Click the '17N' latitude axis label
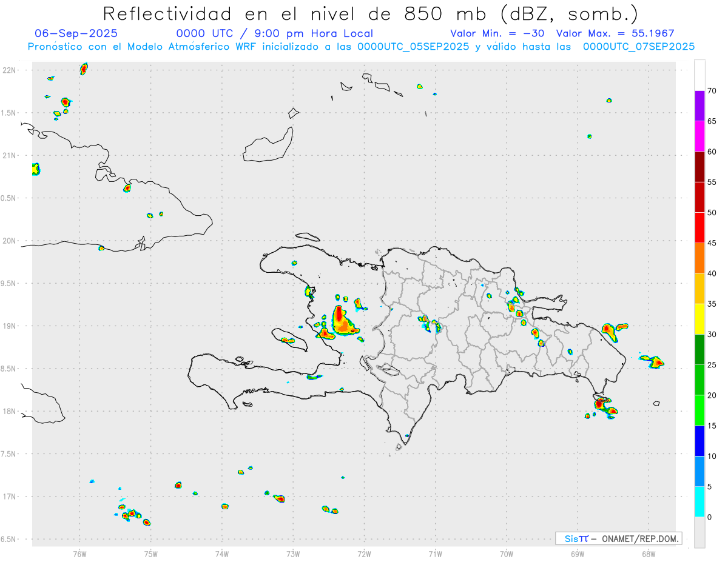The width and height of the screenshot is (728, 562). click(x=10, y=497)
